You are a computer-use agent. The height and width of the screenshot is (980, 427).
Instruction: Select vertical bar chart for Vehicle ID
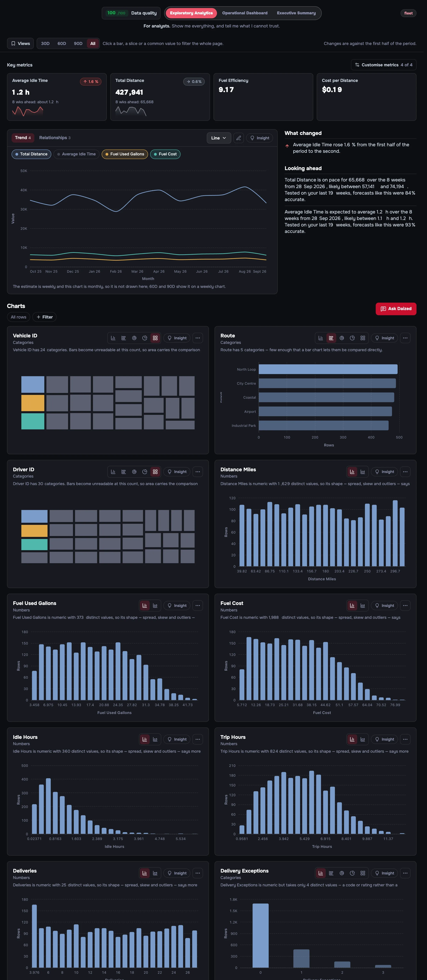click(113, 338)
